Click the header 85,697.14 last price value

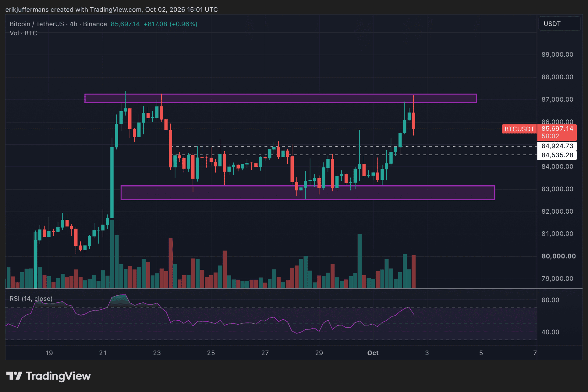125,24
